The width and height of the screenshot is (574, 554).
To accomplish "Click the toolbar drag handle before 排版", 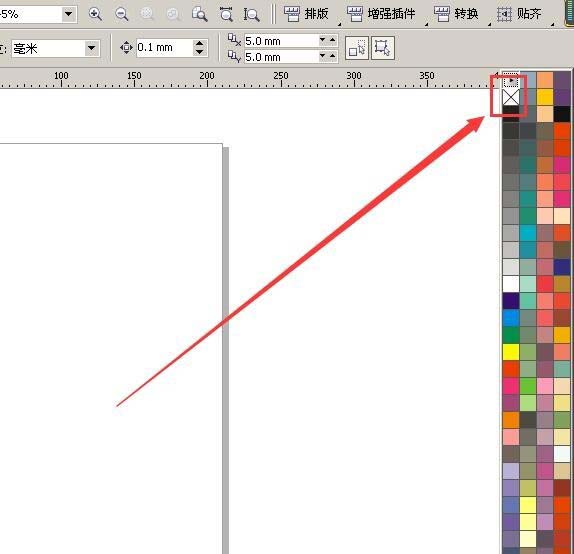I will [x=273, y=14].
